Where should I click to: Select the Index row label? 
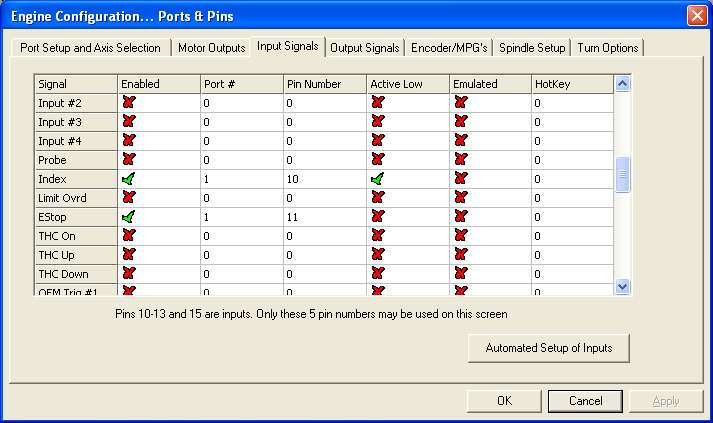76,179
